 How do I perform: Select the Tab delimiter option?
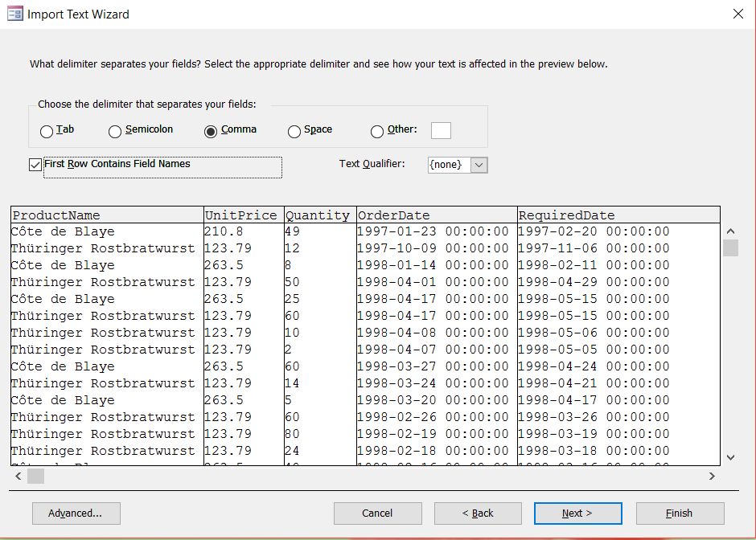click(x=46, y=131)
